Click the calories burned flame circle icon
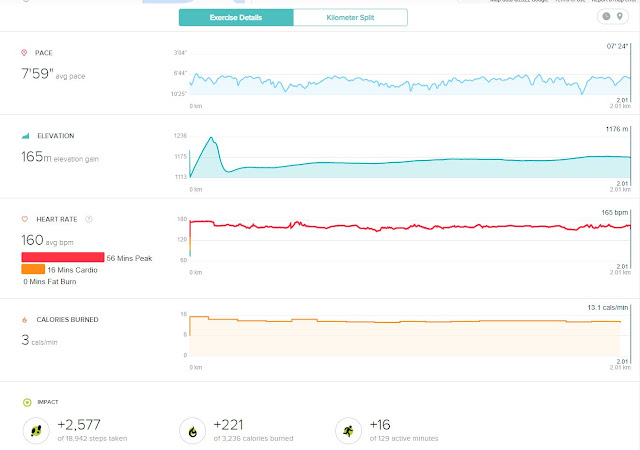The height and width of the screenshot is (450, 640). [x=193, y=431]
